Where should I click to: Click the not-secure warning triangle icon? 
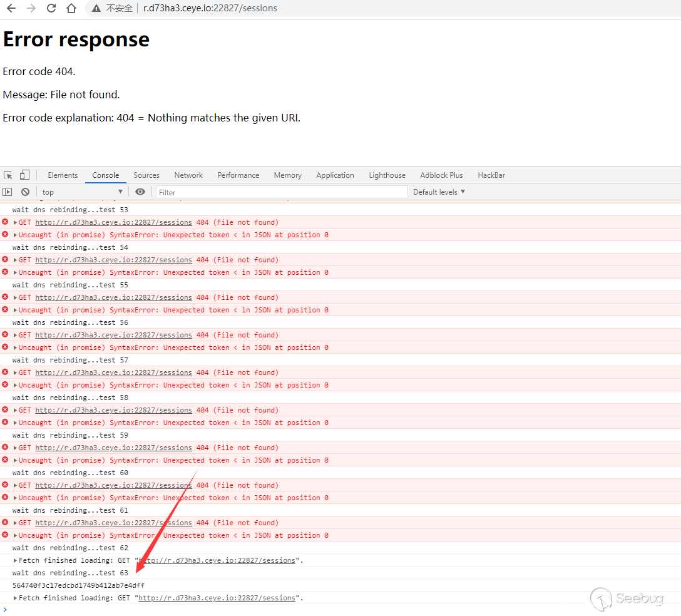[x=96, y=8]
